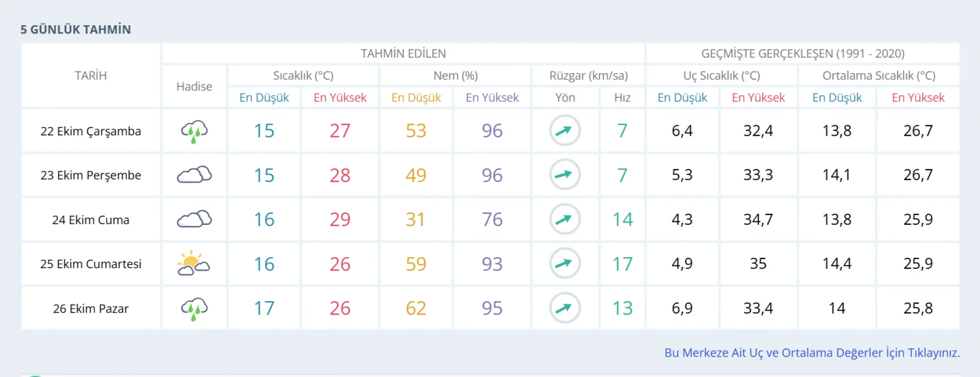Select the Nem (%) header
The image size is (980, 377).
[455, 75]
